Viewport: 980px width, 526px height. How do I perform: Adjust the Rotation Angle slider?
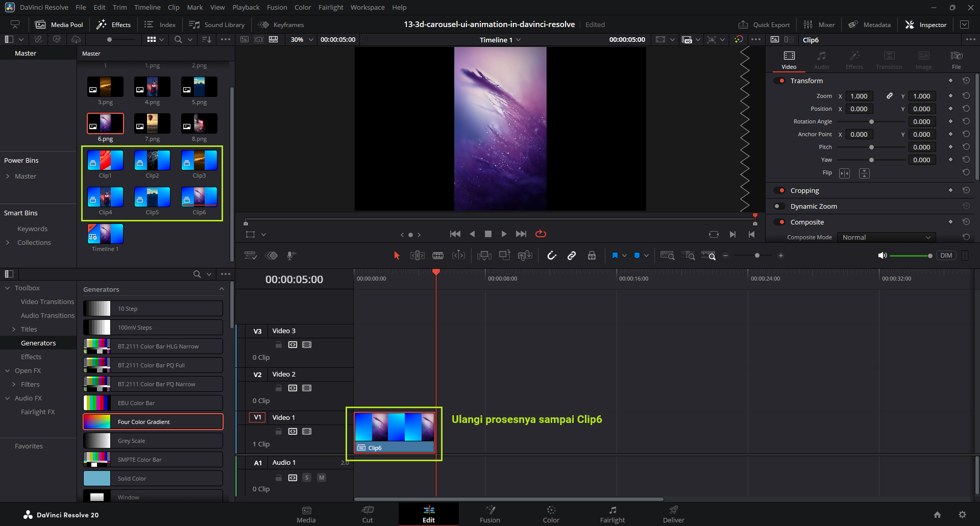coord(871,121)
